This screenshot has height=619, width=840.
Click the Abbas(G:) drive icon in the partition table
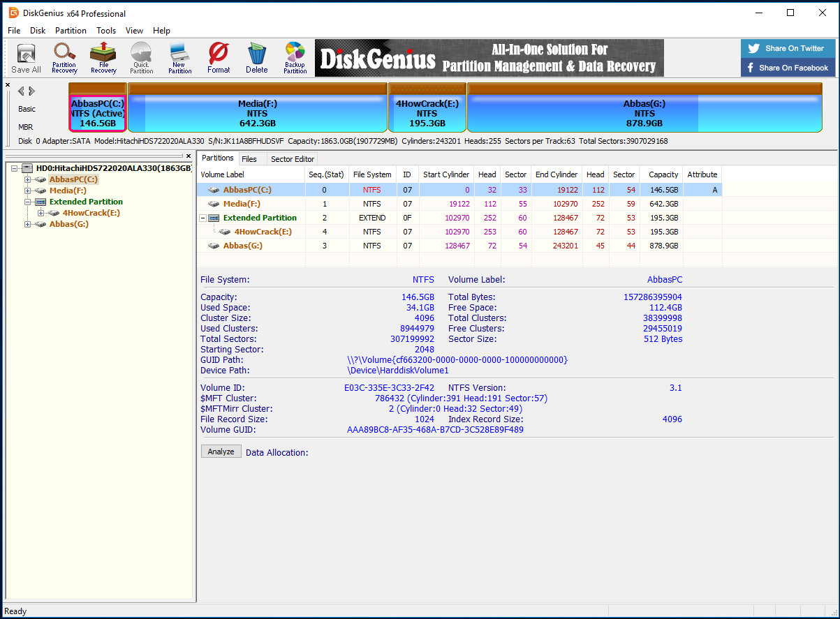coord(214,246)
